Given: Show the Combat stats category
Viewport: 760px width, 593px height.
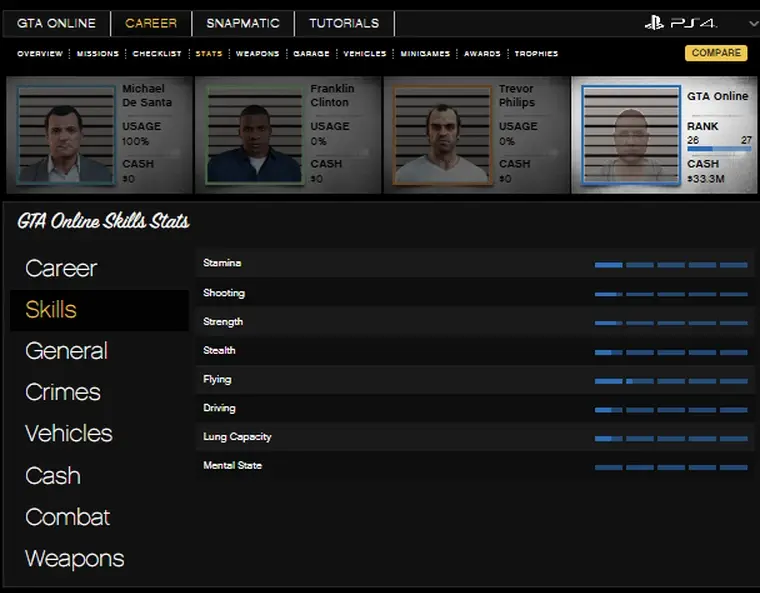Looking at the screenshot, I should coord(67,517).
